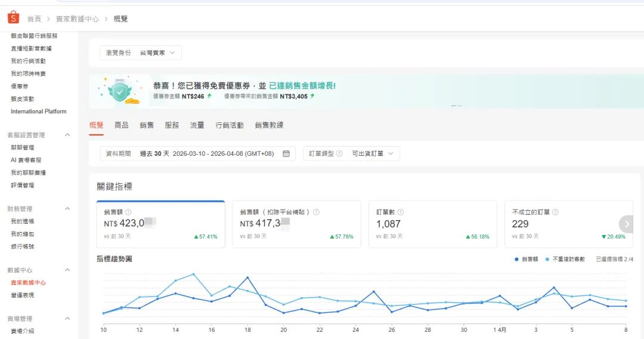Open 聊聊管理 sidebar item
This screenshot has width=644, height=339.
(x=23, y=147)
